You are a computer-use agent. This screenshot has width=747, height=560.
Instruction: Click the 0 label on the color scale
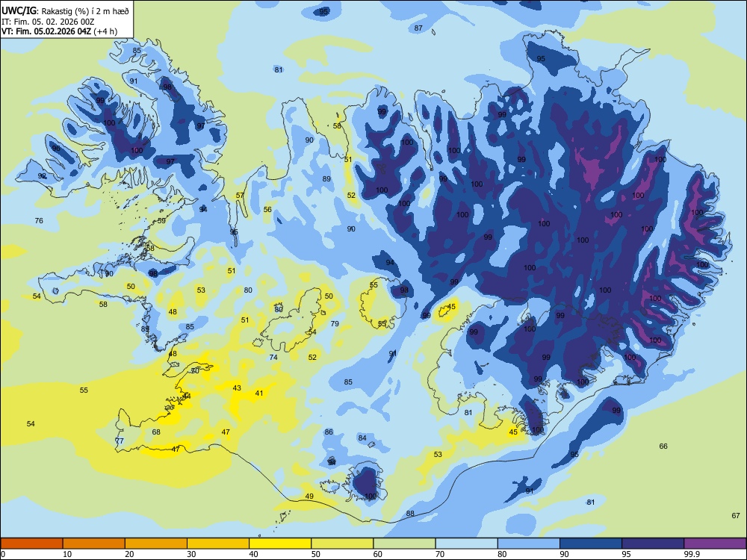pyautogui.click(x=3, y=554)
